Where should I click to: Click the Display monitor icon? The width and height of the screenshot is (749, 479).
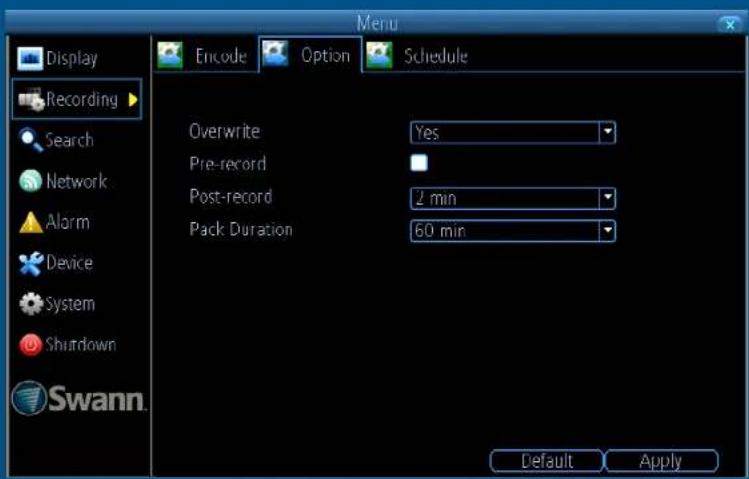tap(30, 59)
